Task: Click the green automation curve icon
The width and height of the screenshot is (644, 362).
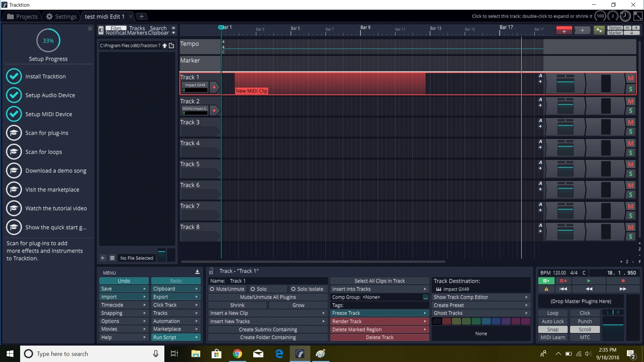Action: [x=599, y=31]
